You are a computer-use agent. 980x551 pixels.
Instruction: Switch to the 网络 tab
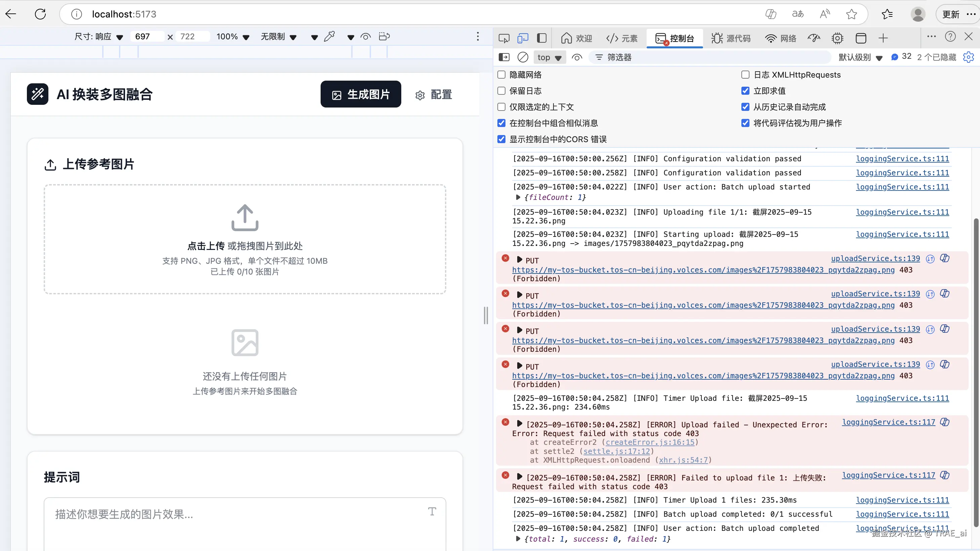click(780, 38)
